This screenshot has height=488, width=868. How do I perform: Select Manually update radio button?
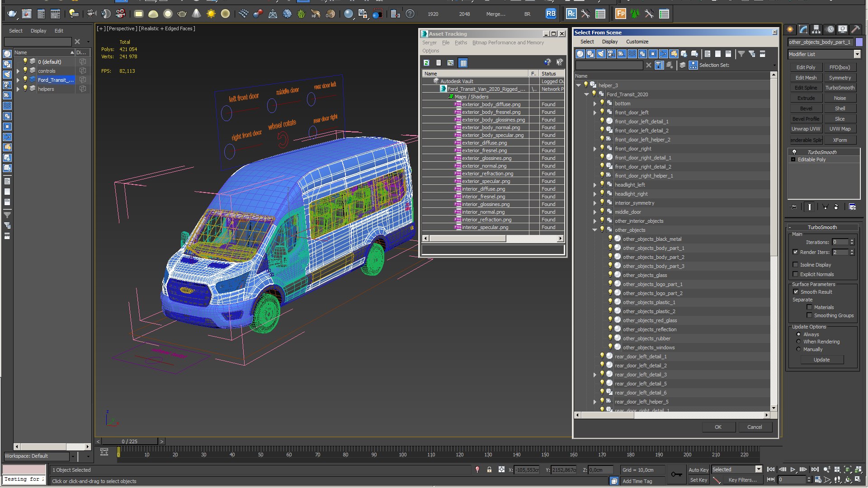(x=798, y=349)
